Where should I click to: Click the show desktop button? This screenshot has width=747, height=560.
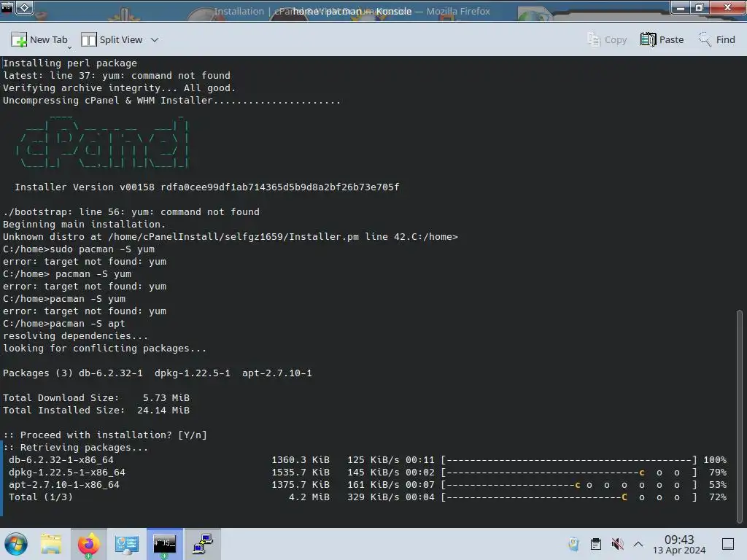(x=728, y=544)
